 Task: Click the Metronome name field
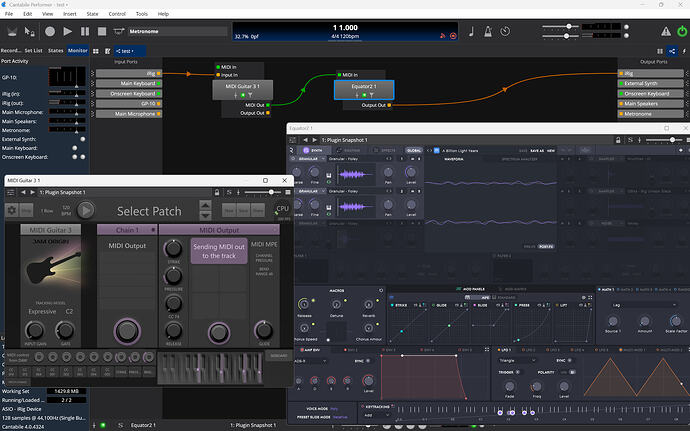177,31
